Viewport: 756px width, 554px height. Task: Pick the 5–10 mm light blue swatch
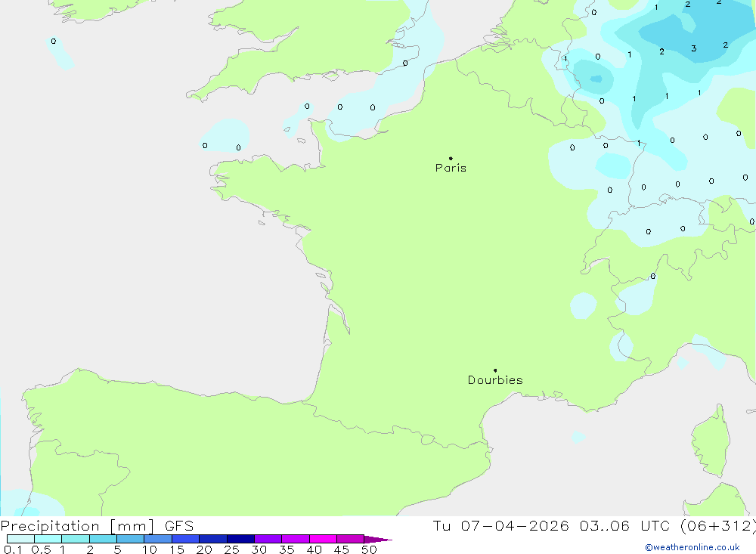[x=131, y=539]
